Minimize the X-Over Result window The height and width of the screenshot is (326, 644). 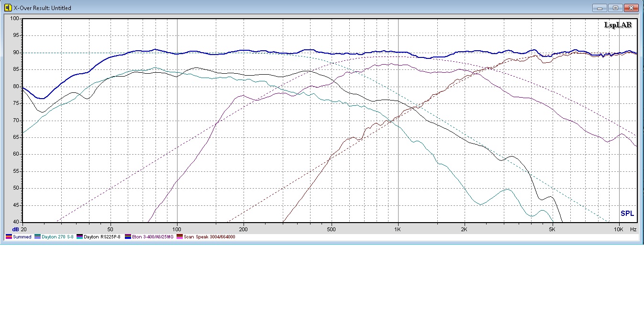[599, 8]
